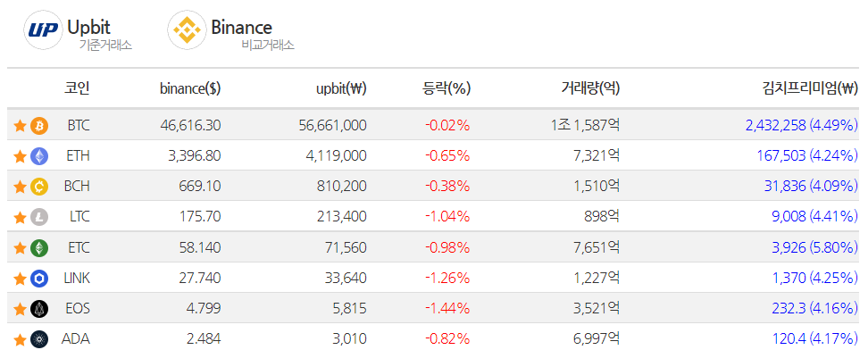Viewport: 868px width, 350px height.
Task: Unfavorite the LINK row star
Action: (20, 278)
